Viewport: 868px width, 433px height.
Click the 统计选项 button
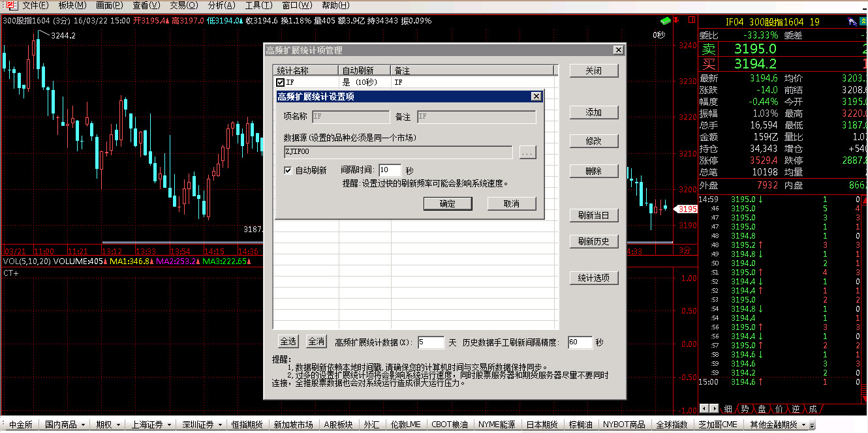pyautogui.click(x=593, y=278)
